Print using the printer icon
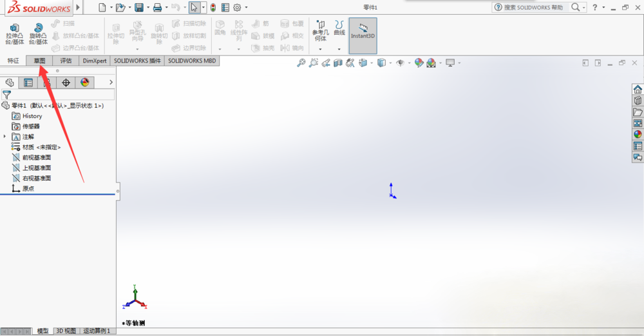 click(157, 7)
